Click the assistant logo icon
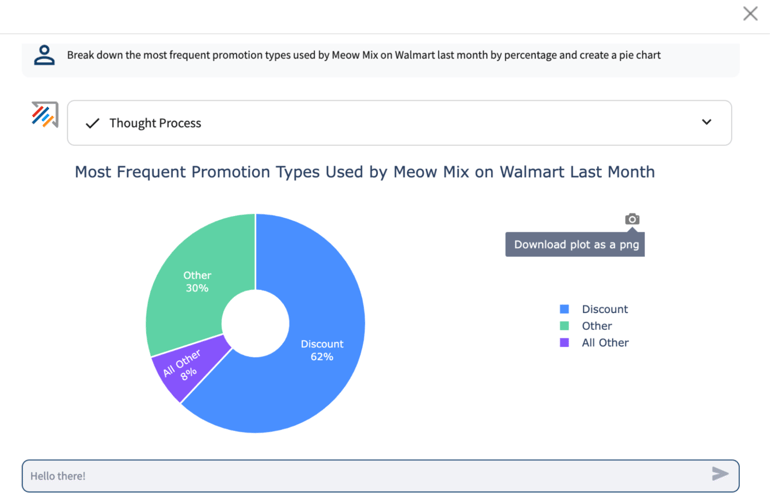 45,114
